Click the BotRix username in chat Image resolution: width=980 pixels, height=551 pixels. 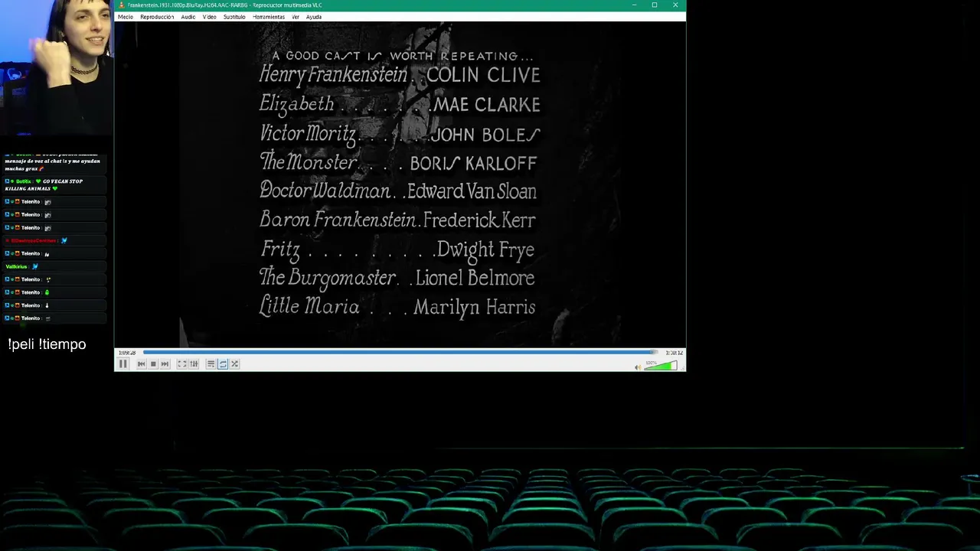tap(24, 181)
